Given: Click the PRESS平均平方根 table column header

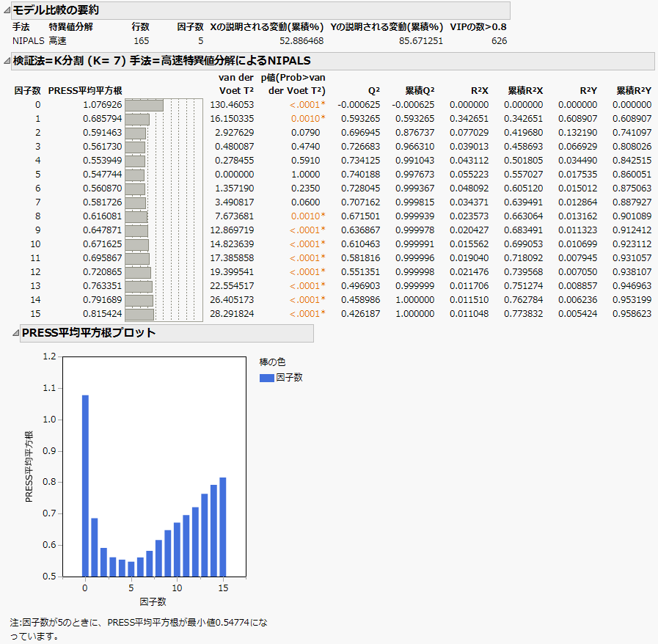Looking at the screenshot, I should coord(85,91).
